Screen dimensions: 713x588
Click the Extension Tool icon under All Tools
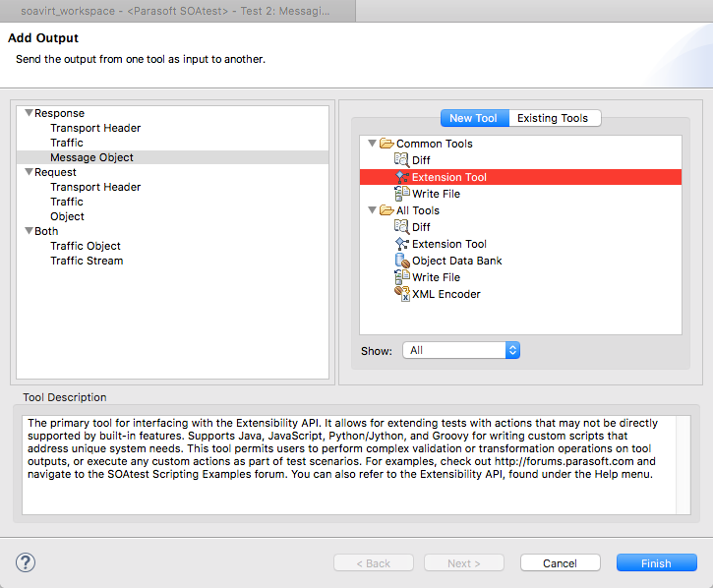coord(401,244)
